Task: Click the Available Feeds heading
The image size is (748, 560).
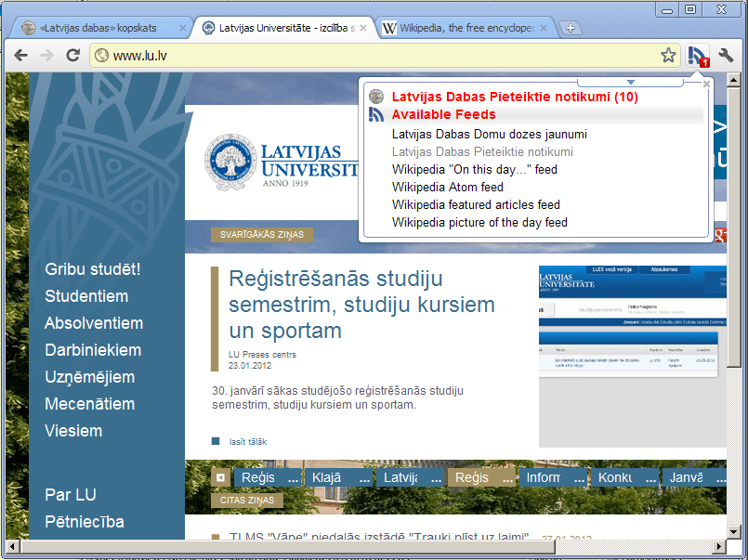Action: (443, 114)
